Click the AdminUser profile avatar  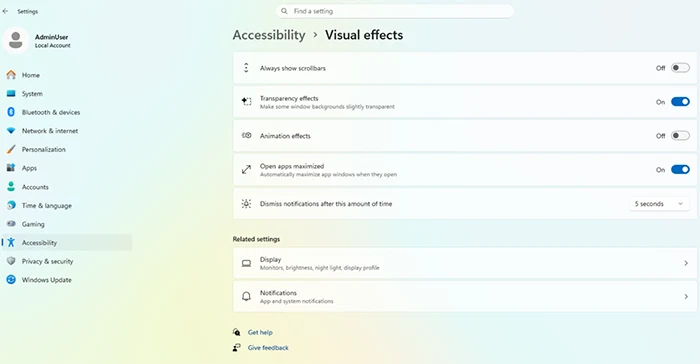tap(16, 40)
